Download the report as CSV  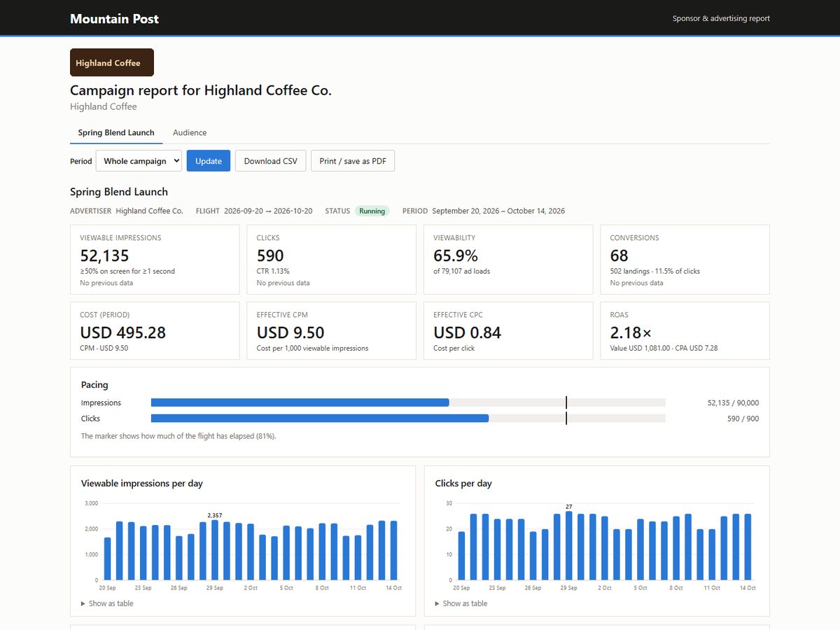coord(270,161)
